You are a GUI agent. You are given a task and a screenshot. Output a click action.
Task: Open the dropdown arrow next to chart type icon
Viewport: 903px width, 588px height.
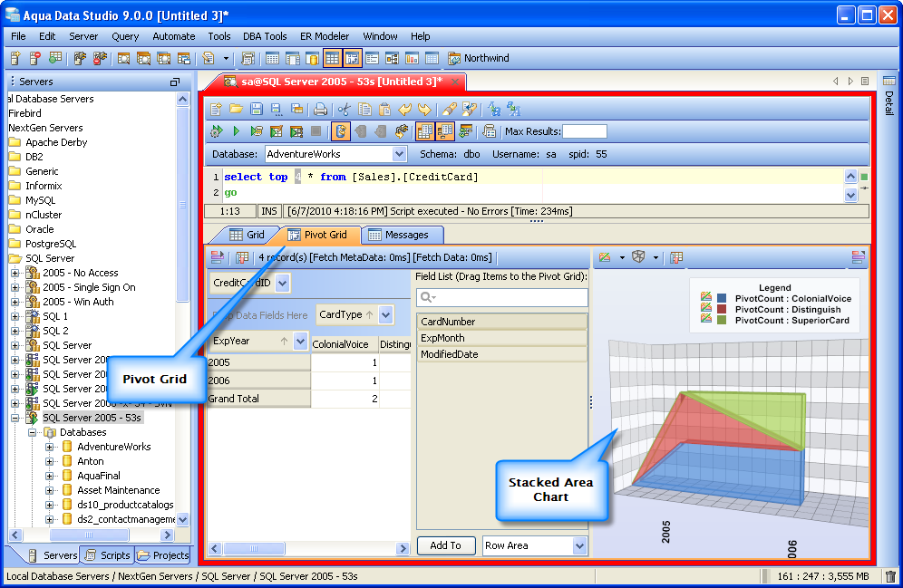click(x=622, y=257)
